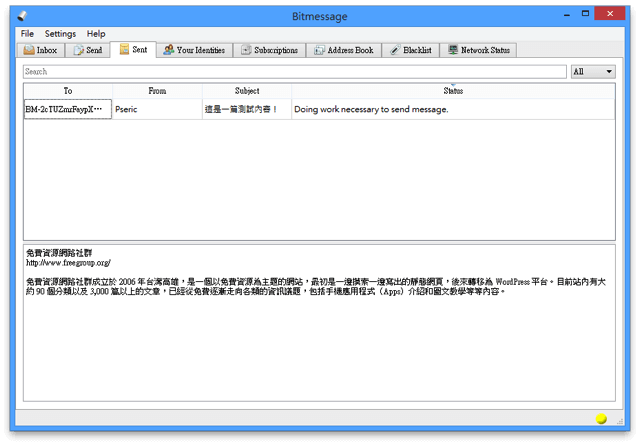The height and width of the screenshot is (445, 640).
Task: Sort by the Subject column header
Action: coord(247,91)
